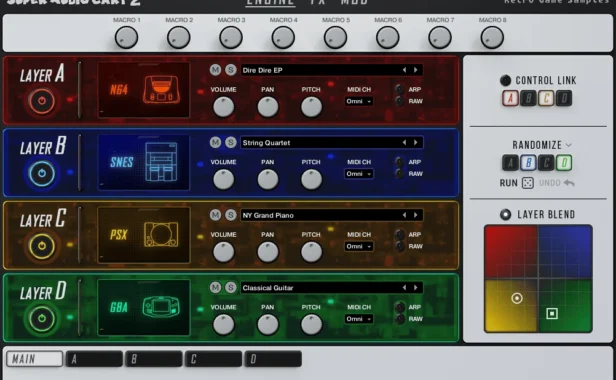
Task: Switch to the C tab at bottom
Action: (x=214, y=359)
